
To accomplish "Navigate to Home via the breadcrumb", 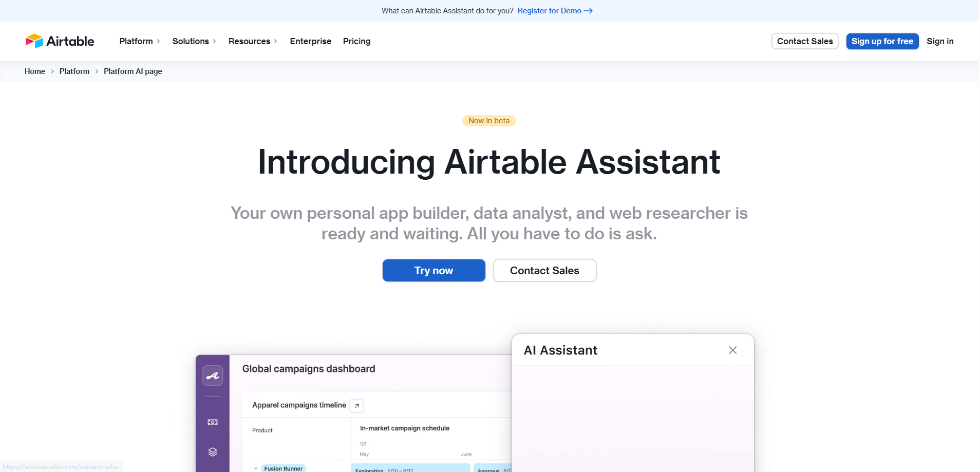I will tap(34, 71).
